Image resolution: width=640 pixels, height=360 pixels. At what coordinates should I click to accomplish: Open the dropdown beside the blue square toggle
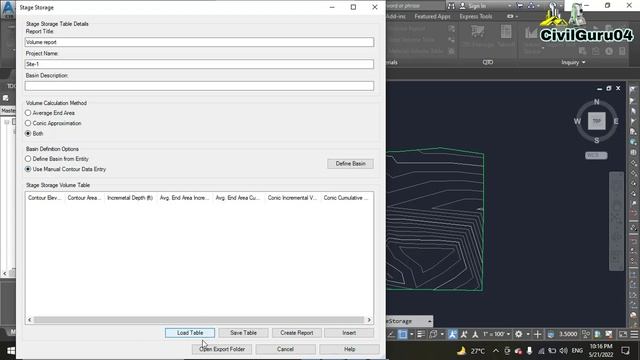click(x=411, y=334)
